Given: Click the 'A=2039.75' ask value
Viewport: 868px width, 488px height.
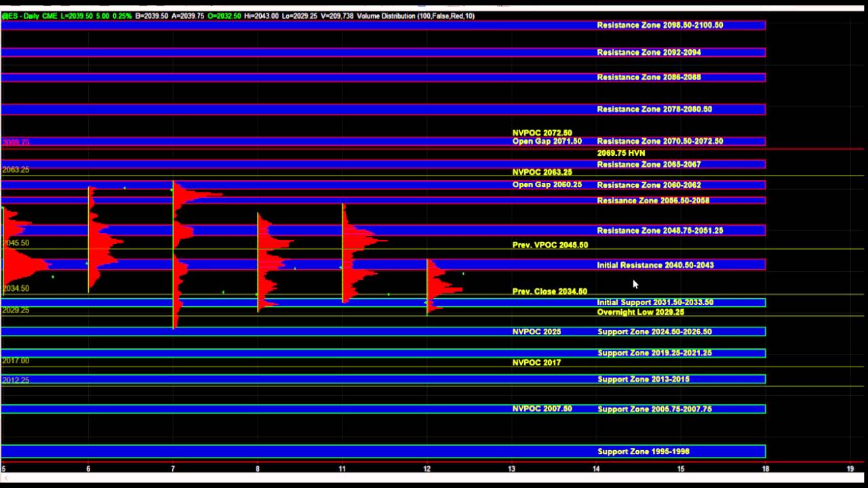Looking at the screenshot, I should [189, 16].
